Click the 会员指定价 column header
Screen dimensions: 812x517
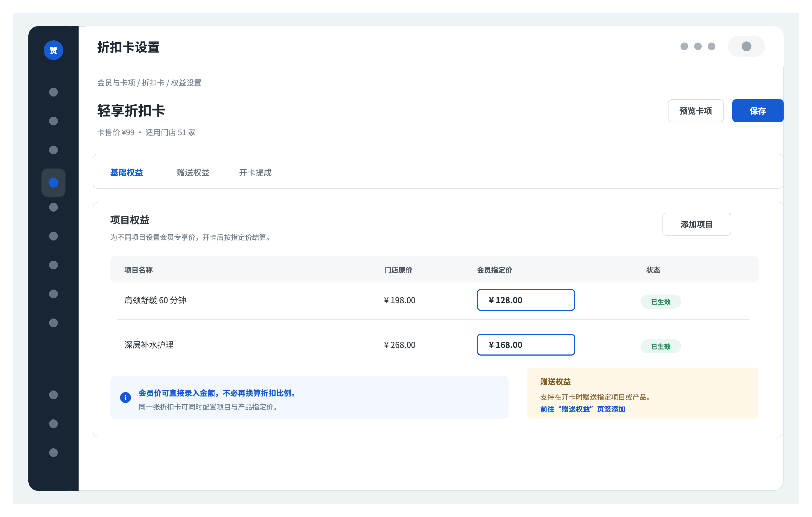(495, 270)
